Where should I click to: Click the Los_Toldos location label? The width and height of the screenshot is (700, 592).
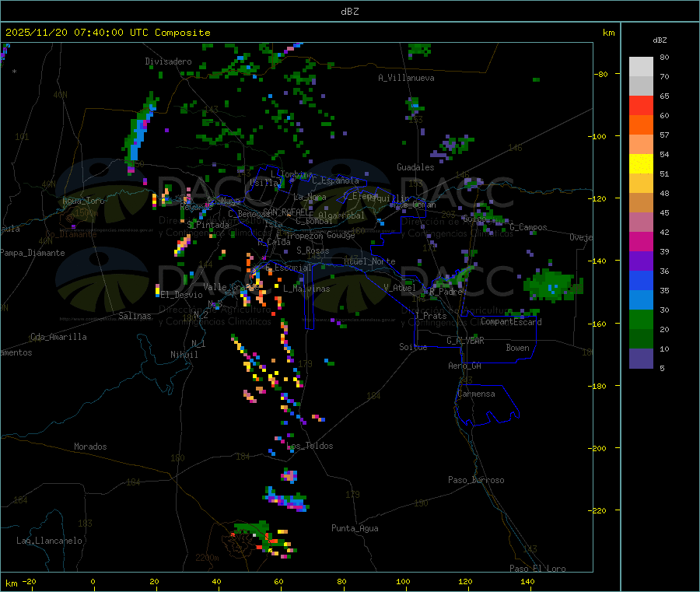pyautogui.click(x=310, y=446)
